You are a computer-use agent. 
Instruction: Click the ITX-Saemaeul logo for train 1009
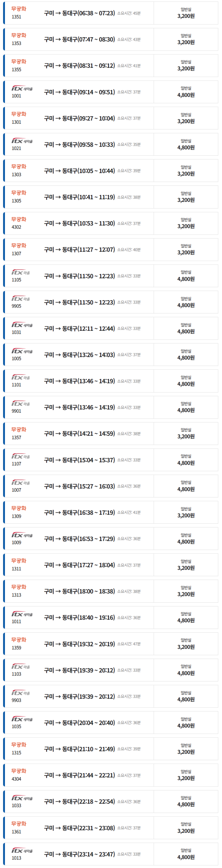[x=22, y=536]
